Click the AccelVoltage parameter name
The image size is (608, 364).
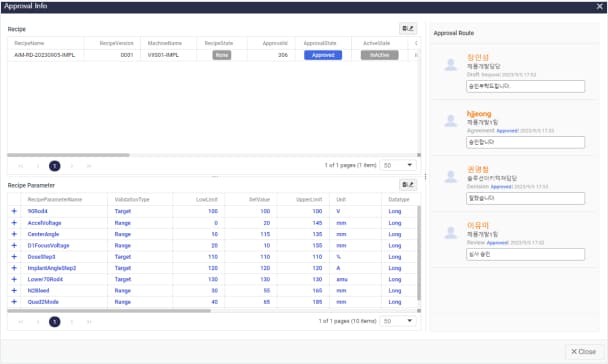click(x=44, y=223)
